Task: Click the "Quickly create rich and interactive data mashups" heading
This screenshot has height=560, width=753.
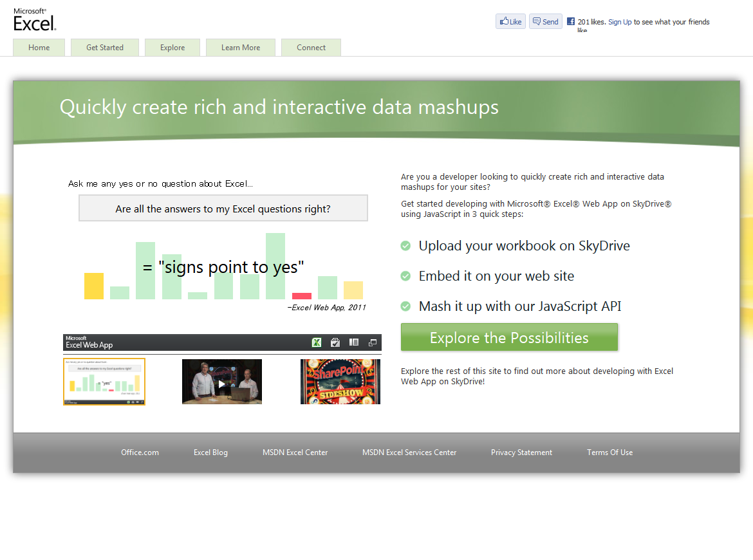Action: coord(279,107)
